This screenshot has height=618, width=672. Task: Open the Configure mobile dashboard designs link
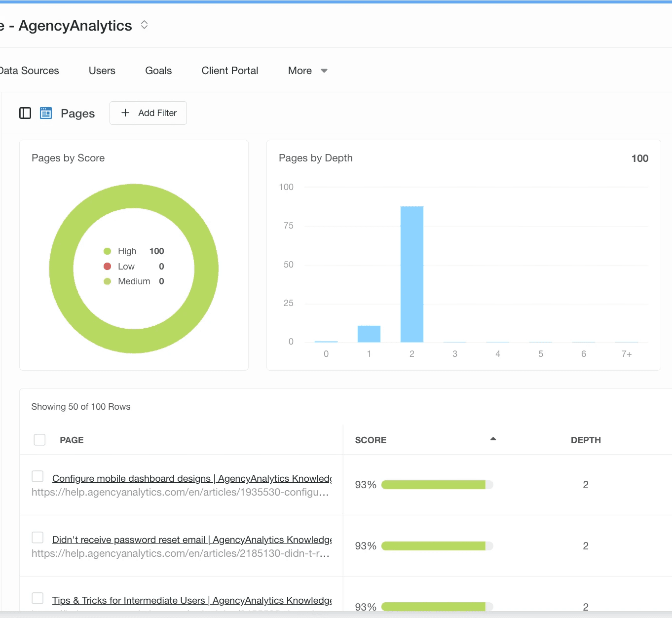click(x=192, y=478)
